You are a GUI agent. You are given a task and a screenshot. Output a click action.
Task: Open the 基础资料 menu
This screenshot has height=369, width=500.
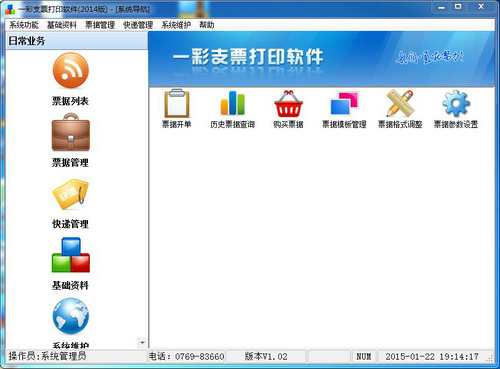coord(62,25)
